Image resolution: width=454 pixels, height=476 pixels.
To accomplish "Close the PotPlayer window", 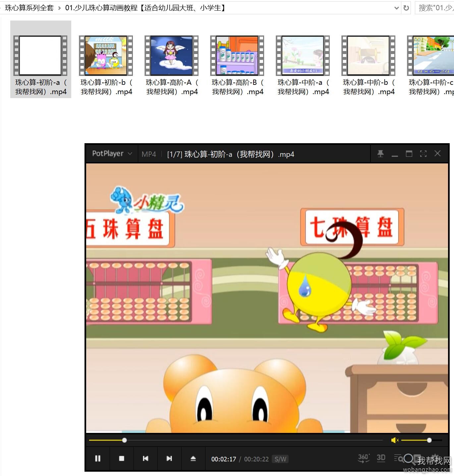I will [x=437, y=153].
